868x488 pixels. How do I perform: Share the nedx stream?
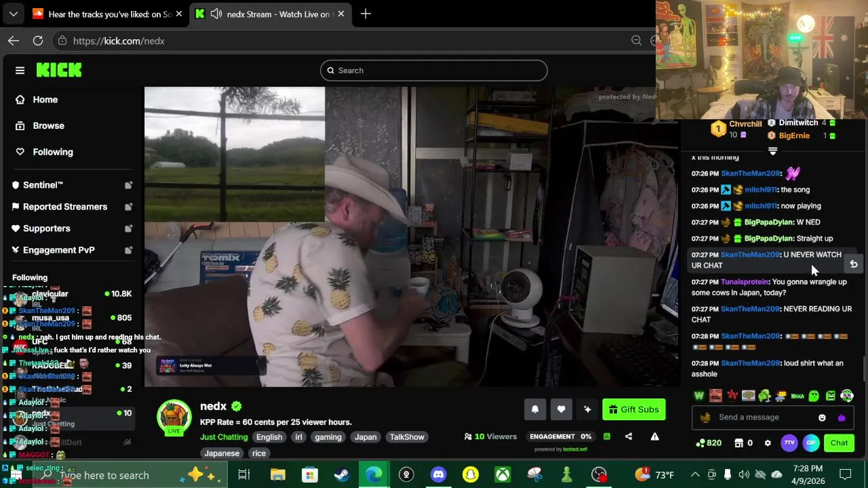pyautogui.click(x=629, y=436)
